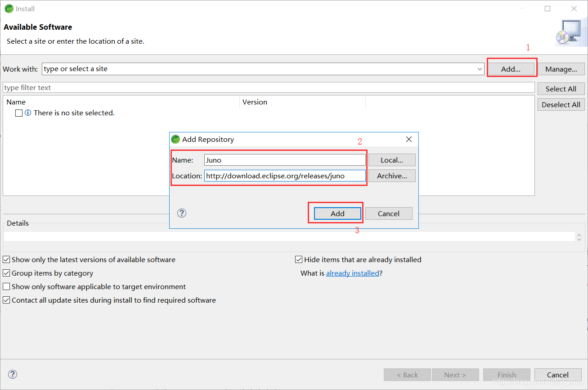Click the Spring leaf icon in Install title bar
588x390 pixels.
(x=9, y=8)
